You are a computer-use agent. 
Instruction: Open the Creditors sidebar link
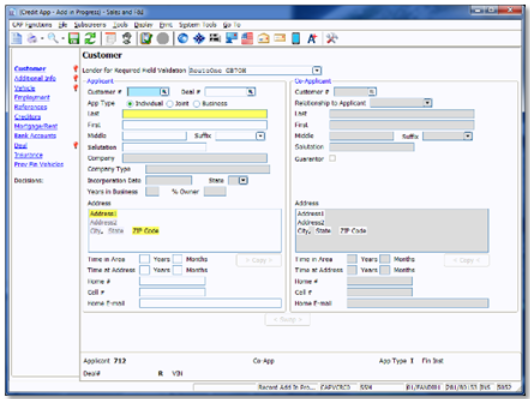(x=27, y=117)
